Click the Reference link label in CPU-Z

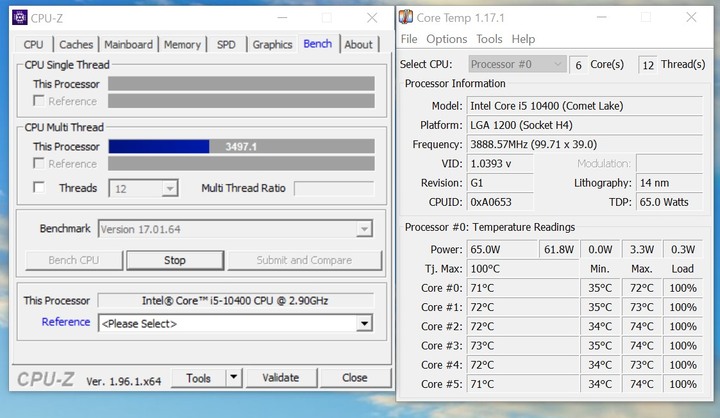tap(66, 322)
